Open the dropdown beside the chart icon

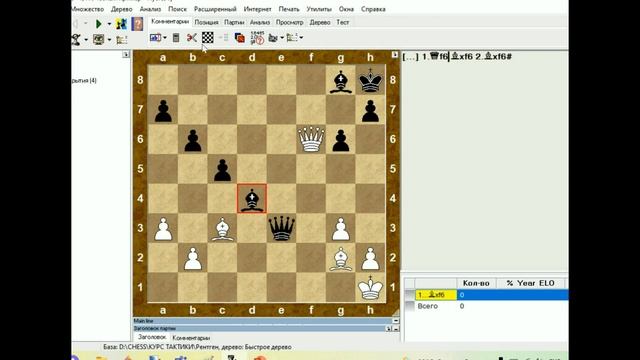tap(282, 38)
